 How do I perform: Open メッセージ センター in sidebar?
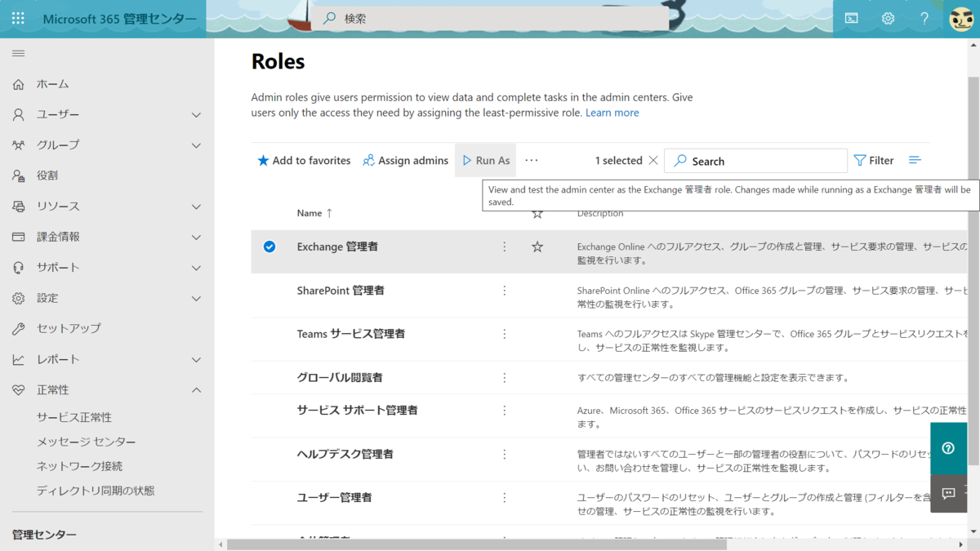click(87, 442)
